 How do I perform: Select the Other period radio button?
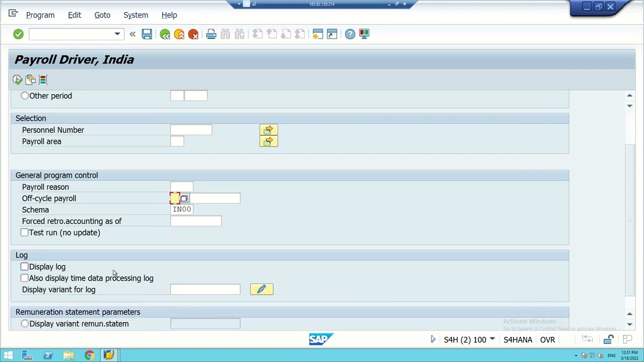(x=25, y=96)
